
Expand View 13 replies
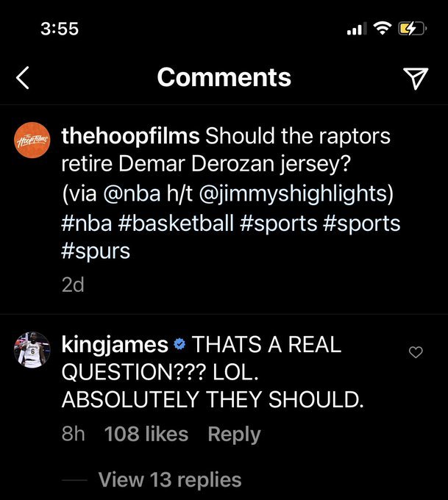(169, 480)
